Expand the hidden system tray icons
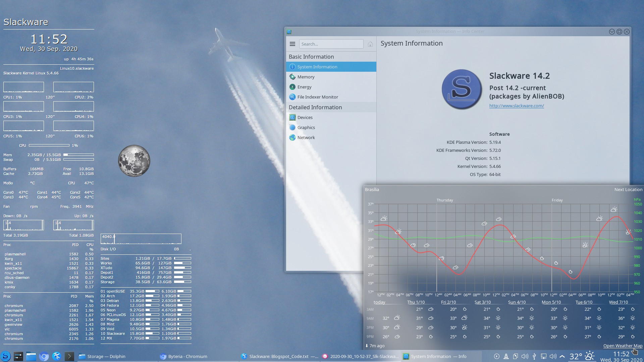644x362 pixels. point(562,356)
